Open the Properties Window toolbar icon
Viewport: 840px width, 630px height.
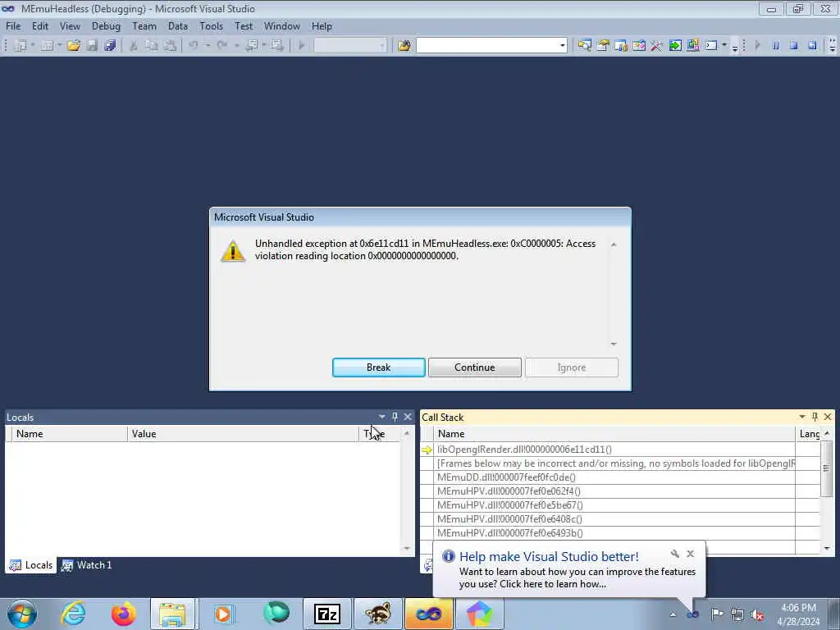(x=603, y=46)
